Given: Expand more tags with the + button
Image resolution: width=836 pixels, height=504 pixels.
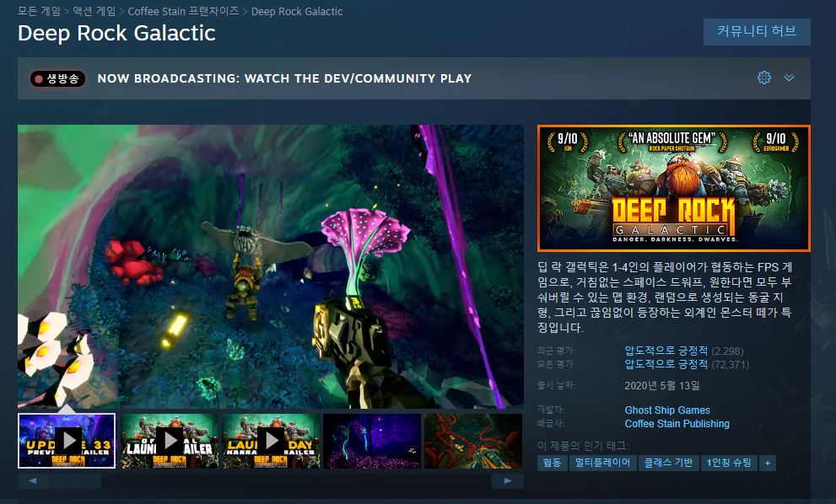Looking at the screenshot, I should [767, 463].
